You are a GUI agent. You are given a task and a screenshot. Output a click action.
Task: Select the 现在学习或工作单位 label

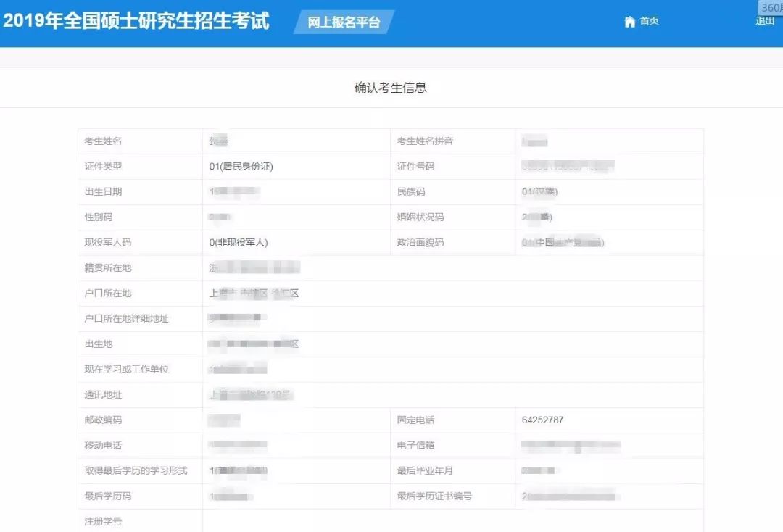pyautogui.click(x=126, y=370)
